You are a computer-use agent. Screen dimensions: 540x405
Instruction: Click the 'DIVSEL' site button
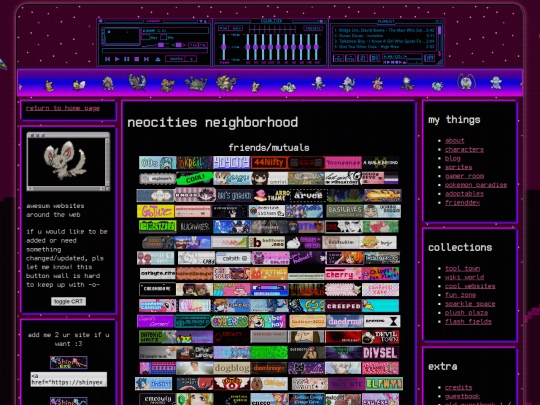click(381, 353)
